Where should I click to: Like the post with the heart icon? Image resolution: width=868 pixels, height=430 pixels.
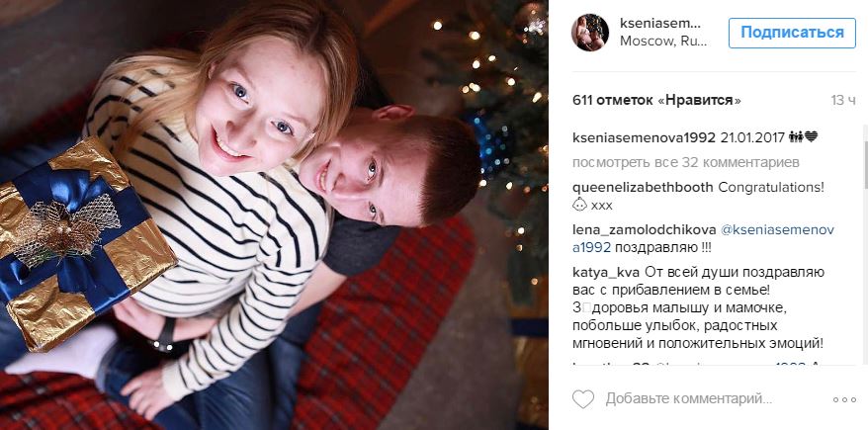click(583, 398)
